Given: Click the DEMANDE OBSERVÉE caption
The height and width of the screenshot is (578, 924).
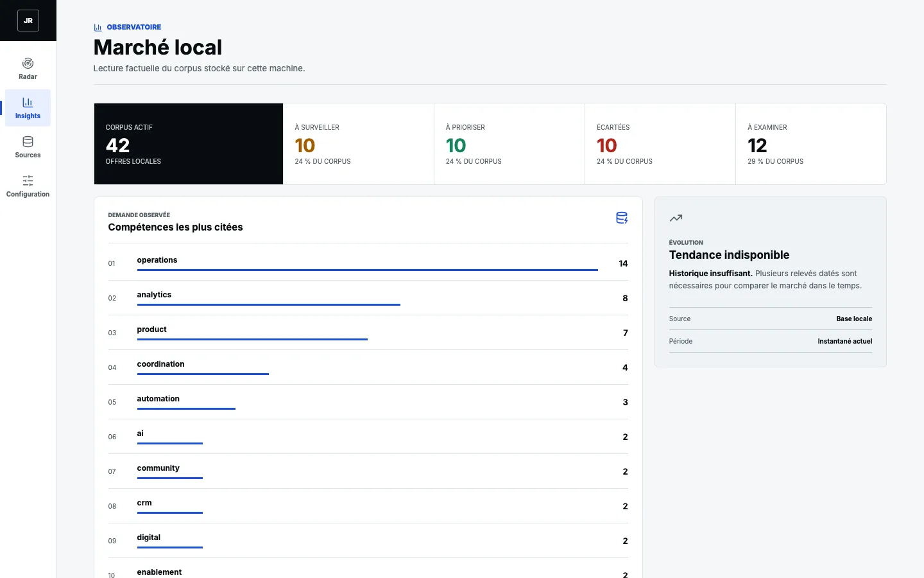Looking at the screenshot, I should coord(139,215).
